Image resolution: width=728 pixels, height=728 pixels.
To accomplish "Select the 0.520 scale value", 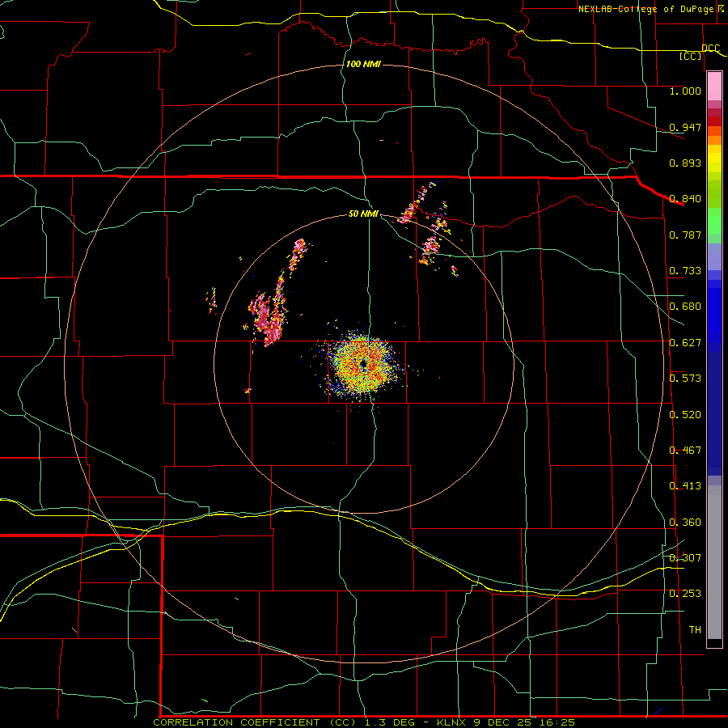I will [x=685, y=415].
